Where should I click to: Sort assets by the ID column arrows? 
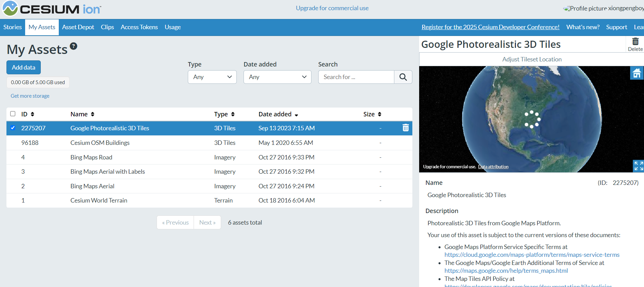coord(32,114)
